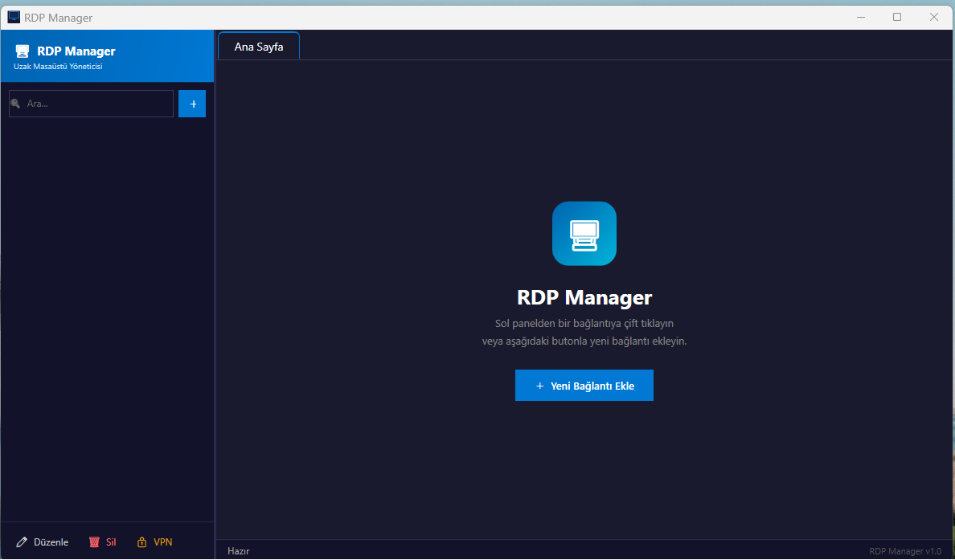Viewport: 955px width, 560px height.
Task: Click the large RDP Manager monitor logo
Action: point(584,234)
